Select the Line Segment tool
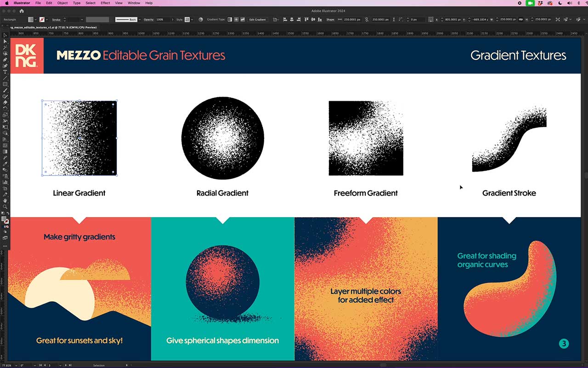The image size is (588, 368). (x=6, y=78)
